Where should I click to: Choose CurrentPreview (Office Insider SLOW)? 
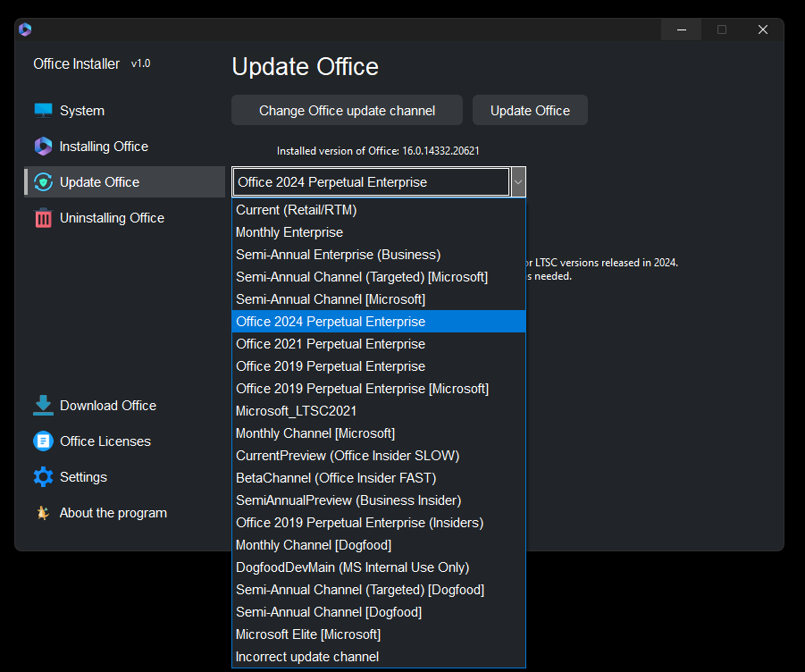click(379, 456)
